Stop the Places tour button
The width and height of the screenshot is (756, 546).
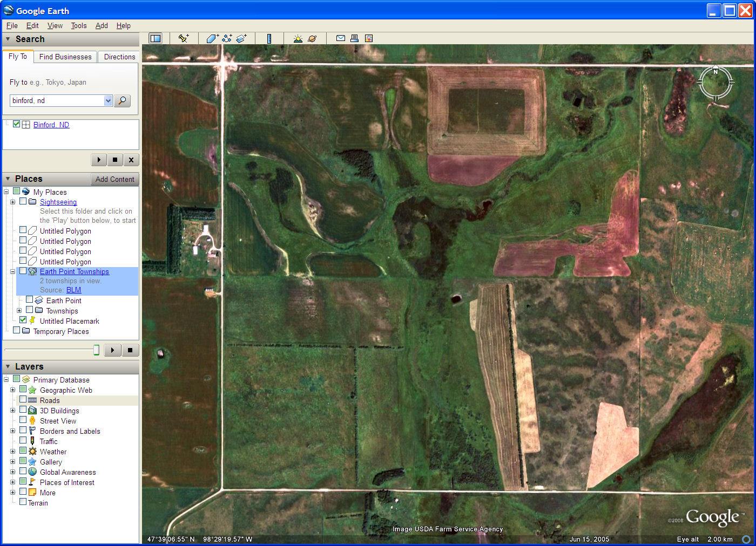[x=130, y=350]
